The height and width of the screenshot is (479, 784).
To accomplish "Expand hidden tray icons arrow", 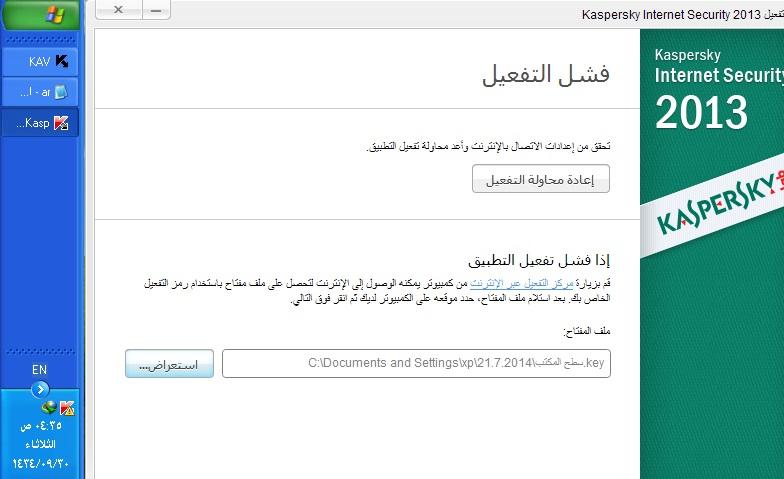I will (x=40, y=389).
